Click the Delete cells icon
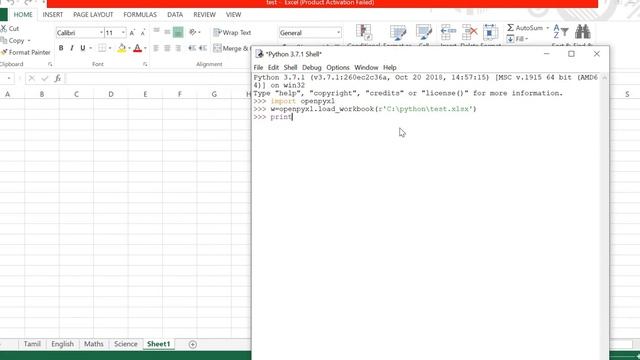Viewport: 640px width, 360px height. coord(469,32)
